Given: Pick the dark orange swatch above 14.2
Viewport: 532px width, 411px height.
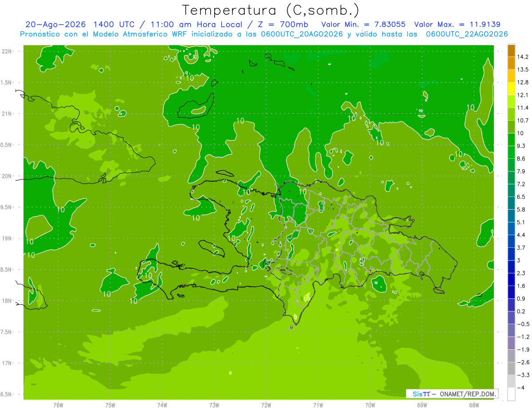Looking at the screenshot, I should pos(511,51).
